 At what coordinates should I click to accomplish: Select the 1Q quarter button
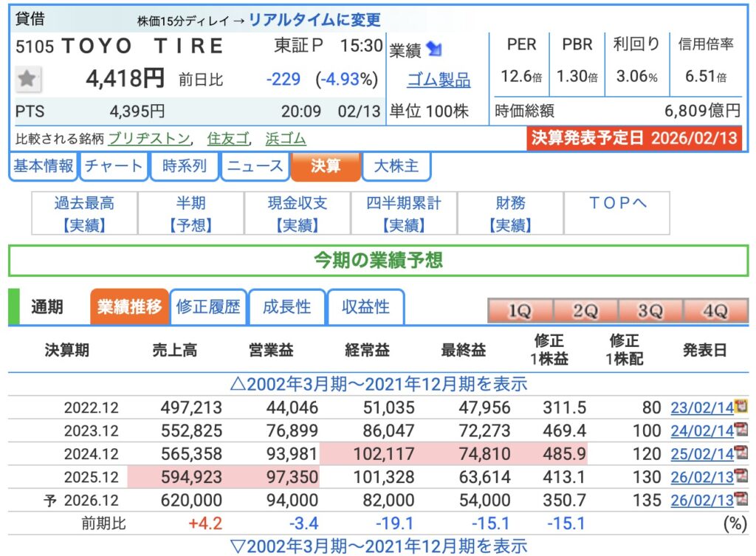pyautogui.click(x=520, y=312)
